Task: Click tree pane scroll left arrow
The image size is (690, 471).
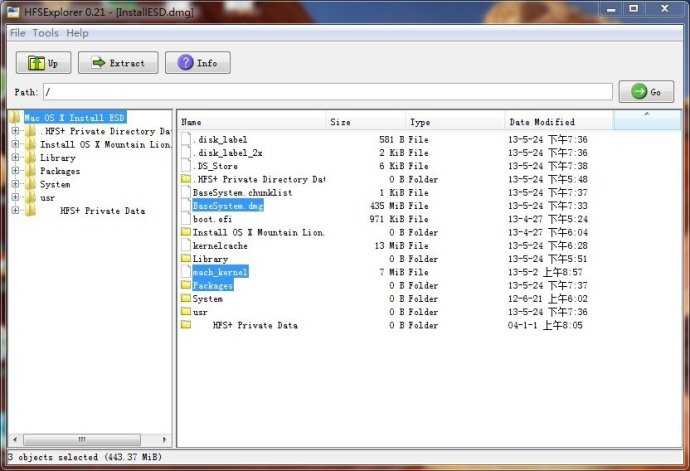Action: (x=15, y=439)
